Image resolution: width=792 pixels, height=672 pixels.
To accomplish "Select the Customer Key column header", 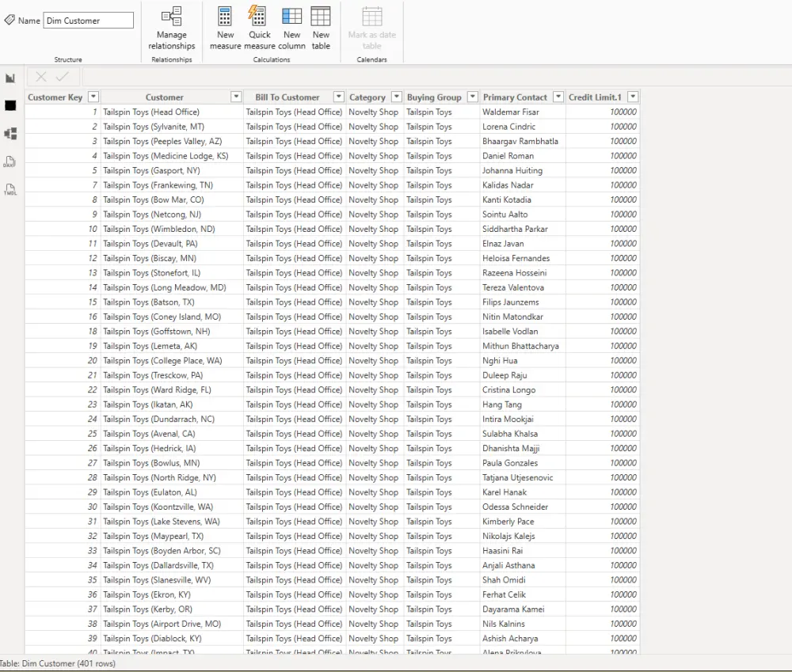I will point(55,97).
